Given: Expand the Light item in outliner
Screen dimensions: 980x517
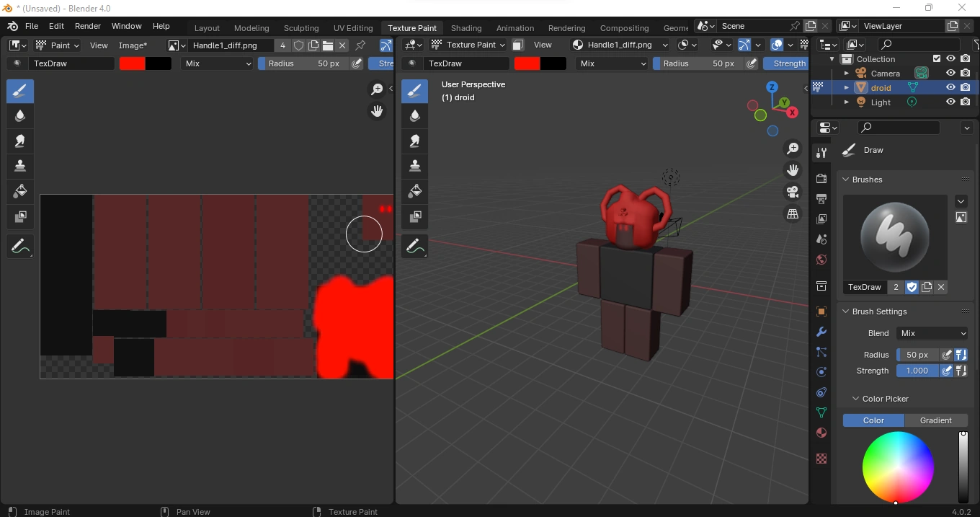Looking at the screenshot, I should point(847,102).
